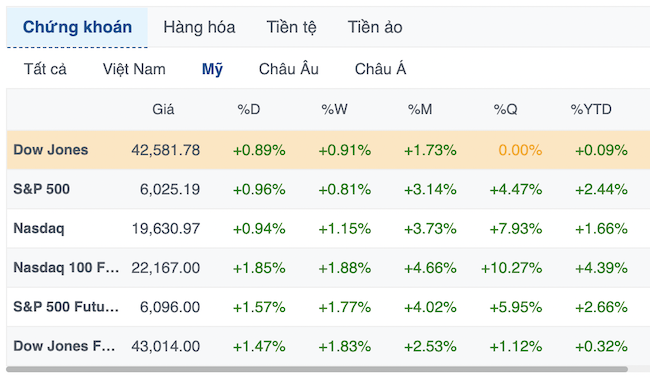The height and width of the screenshot is (383, 650).
Task: Select the Tiền ảo tab
Action: (x=375, y=27)
